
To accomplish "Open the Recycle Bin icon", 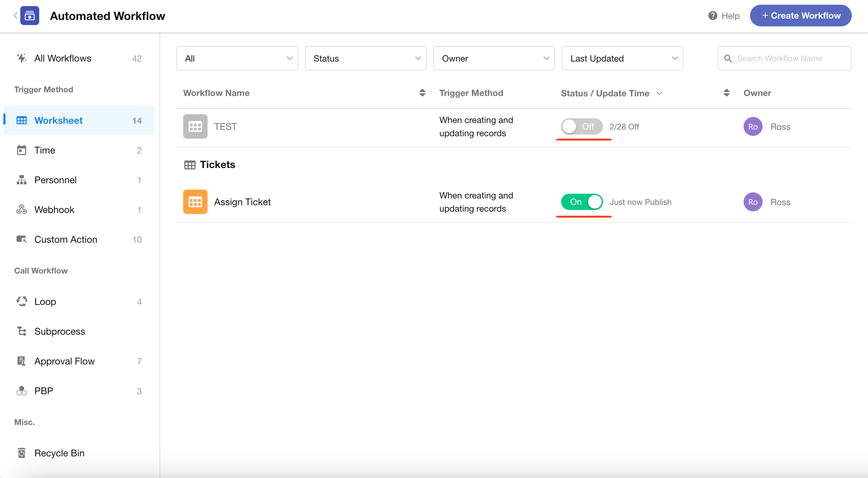I will [22, 453].
